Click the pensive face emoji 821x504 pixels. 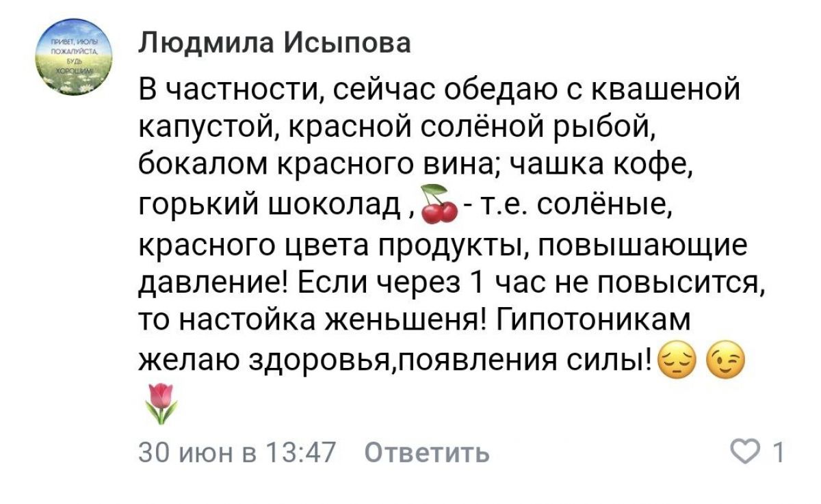pos(675,358)
